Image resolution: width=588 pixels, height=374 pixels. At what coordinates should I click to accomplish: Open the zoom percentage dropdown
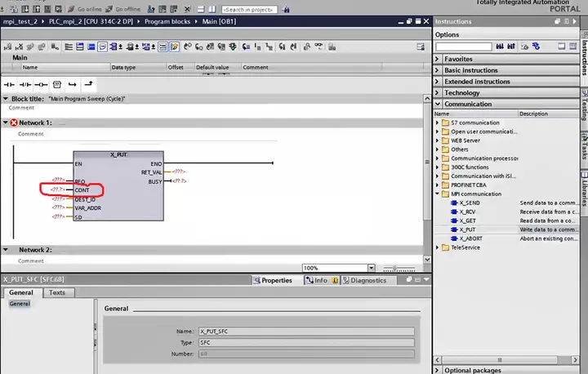(372, 268)
